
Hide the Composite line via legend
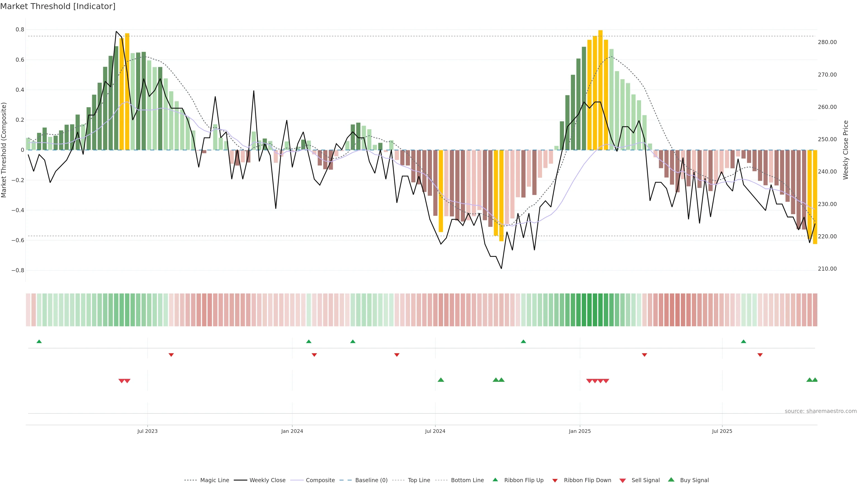tap(320, 480)
